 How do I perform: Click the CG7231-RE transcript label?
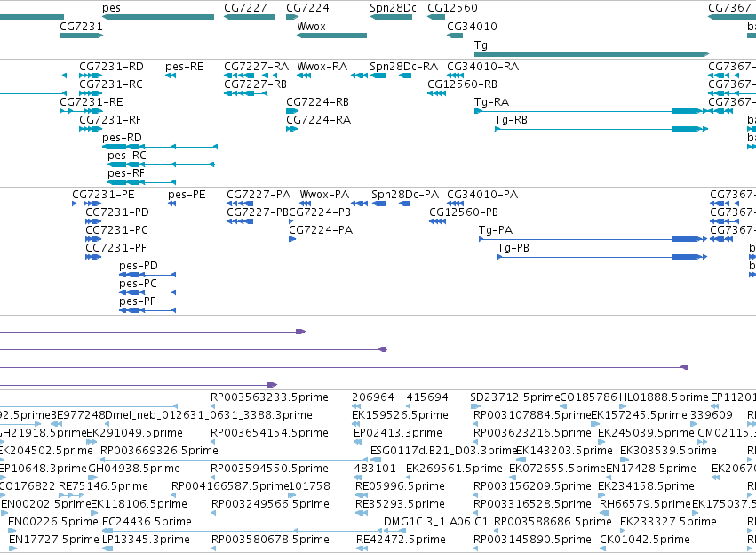coord(92,102)
